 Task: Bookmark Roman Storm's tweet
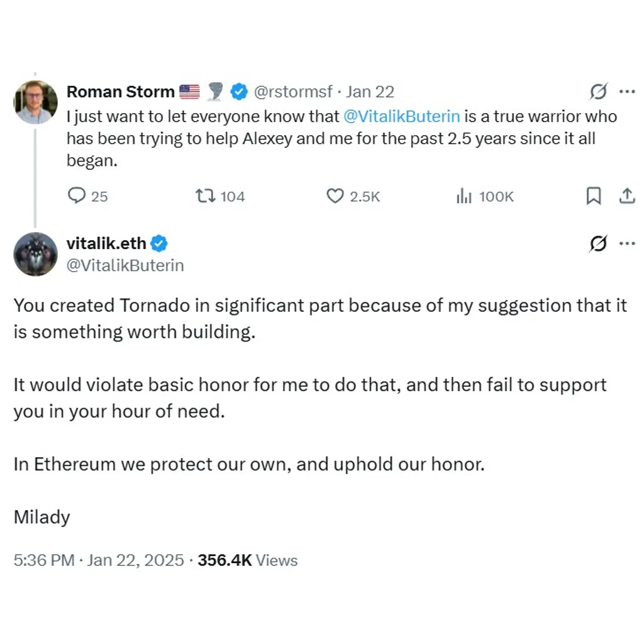tap(593, 196)
